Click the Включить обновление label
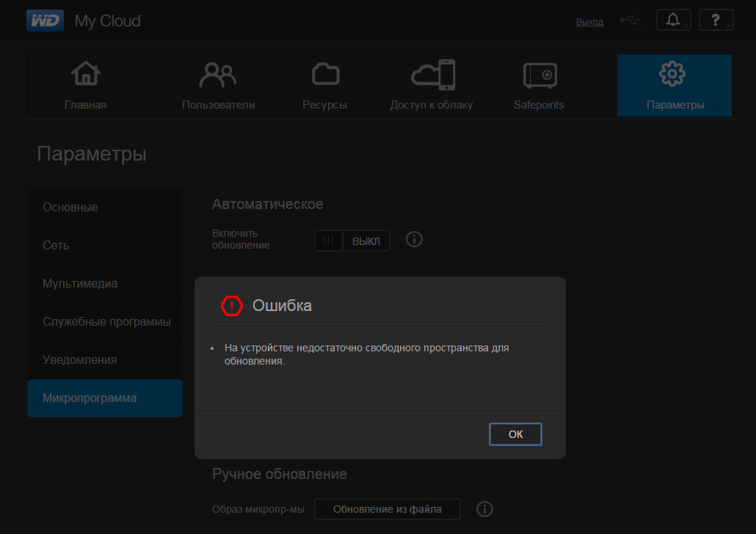Screen dimensions: 756x534 [241, 239]
